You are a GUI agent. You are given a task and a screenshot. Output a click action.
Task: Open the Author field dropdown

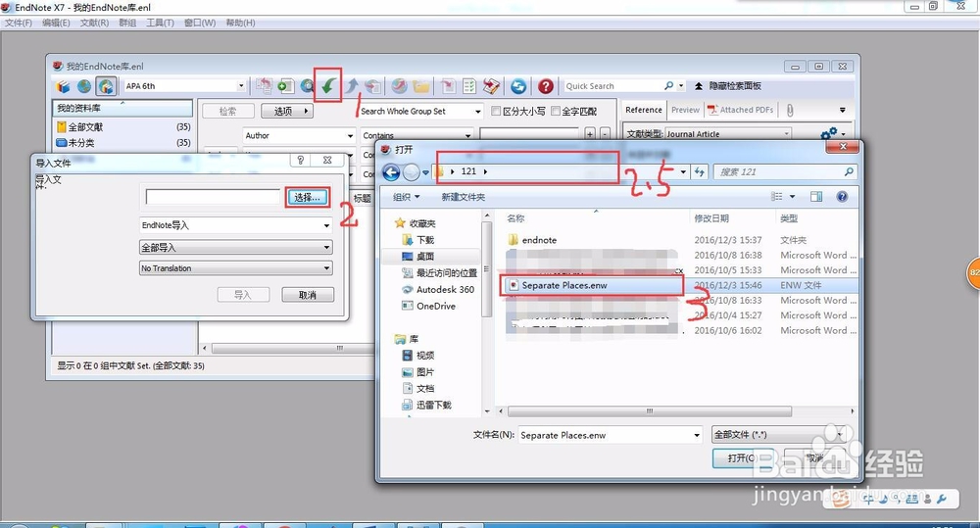(350, 135)
